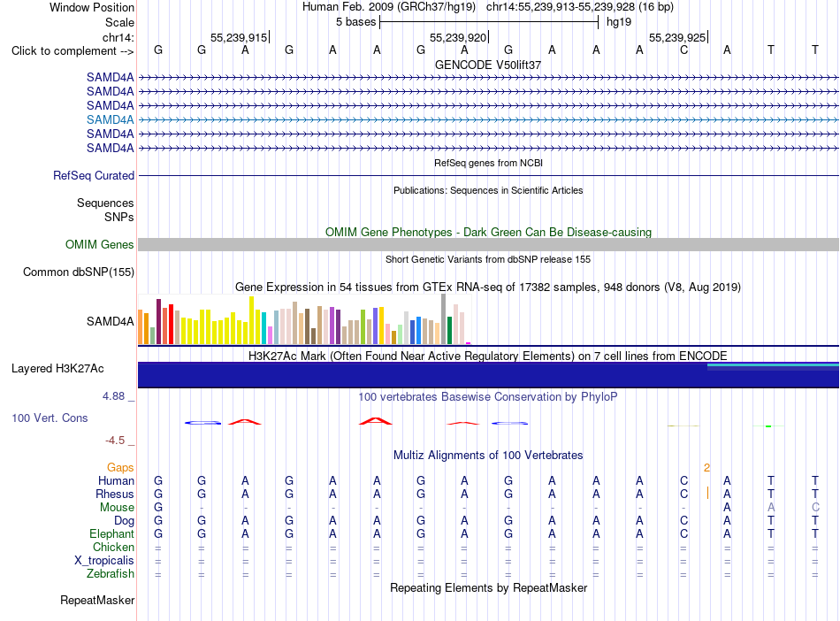Screen dimensions: 840x621
Task: Click the OMIM Genes track label
Action: coord(99,245)
